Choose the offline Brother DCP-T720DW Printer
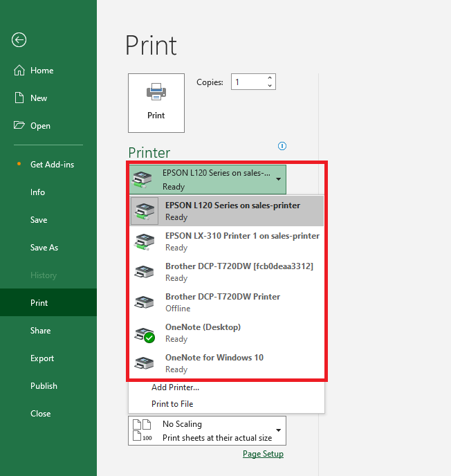 pyautogui.click(x=227, y=302)
